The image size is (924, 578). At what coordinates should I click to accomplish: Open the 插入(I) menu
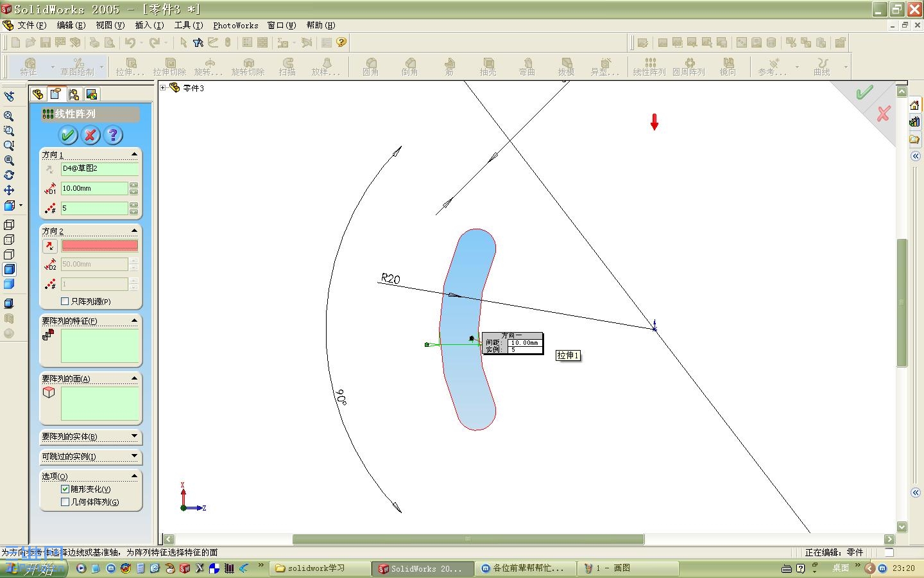pos(150,25)
